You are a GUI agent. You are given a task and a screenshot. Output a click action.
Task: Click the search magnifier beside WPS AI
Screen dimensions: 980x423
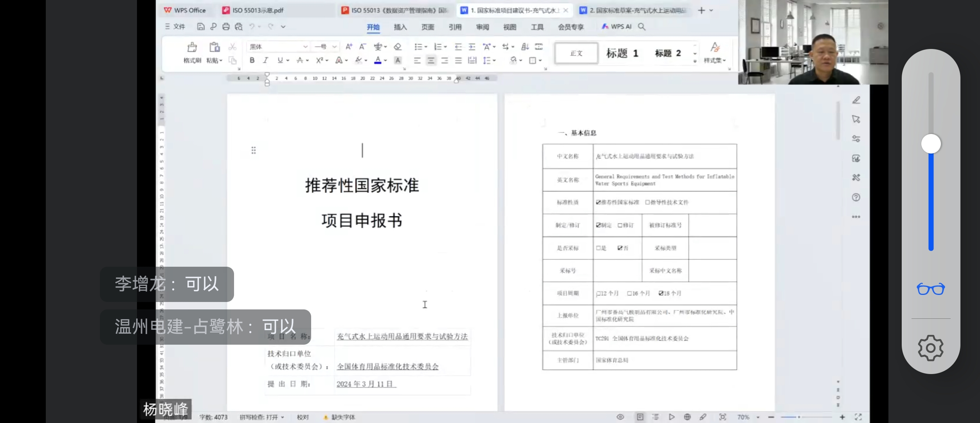coord(642,26)
